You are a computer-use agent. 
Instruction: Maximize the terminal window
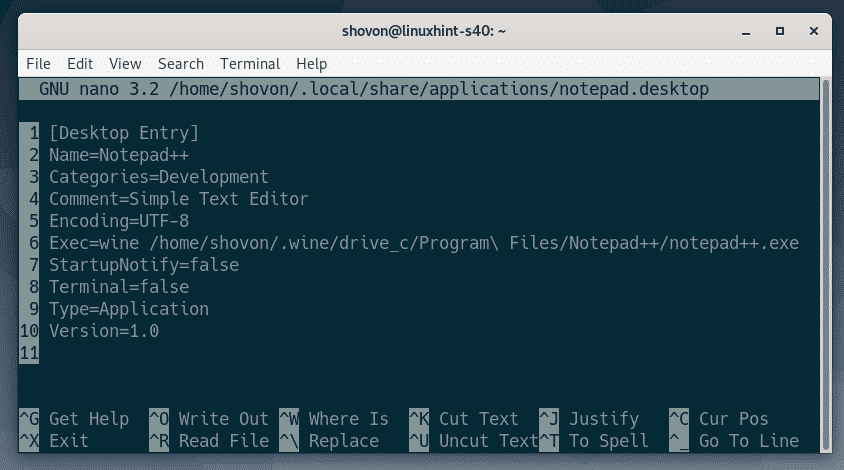click(779, 31)
